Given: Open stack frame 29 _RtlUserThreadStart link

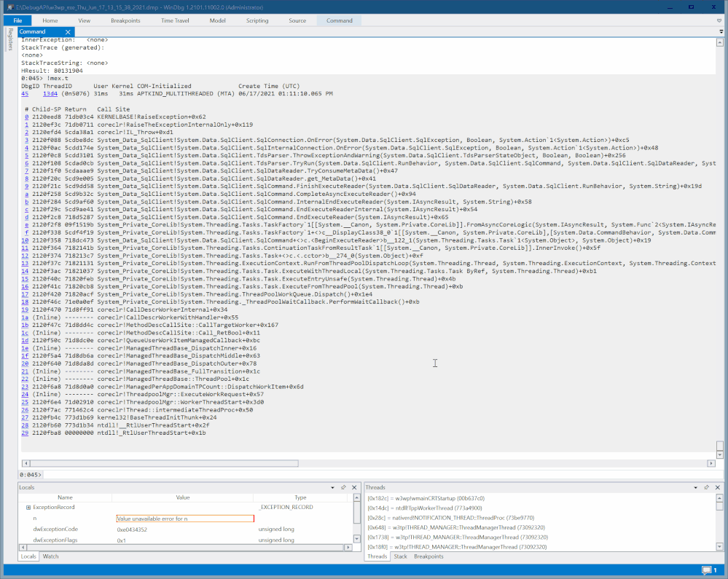Looking at the screenshot, I should [x=25, y=433].
